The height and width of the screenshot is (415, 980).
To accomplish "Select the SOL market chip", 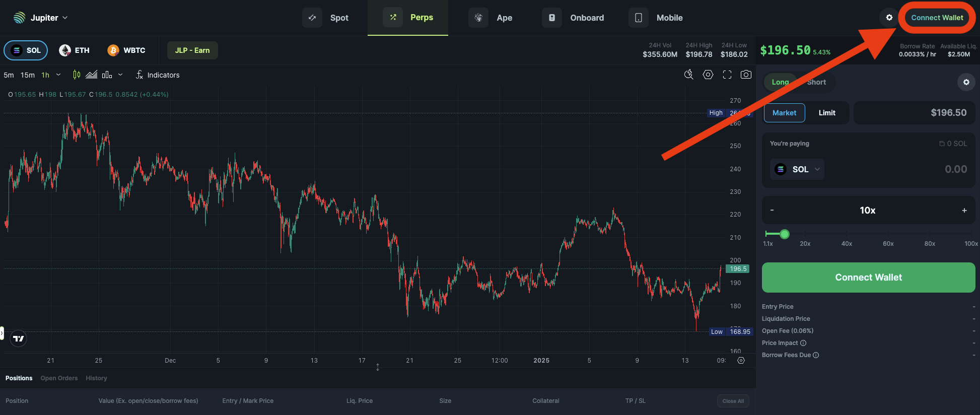I will [x=26, y=50].
